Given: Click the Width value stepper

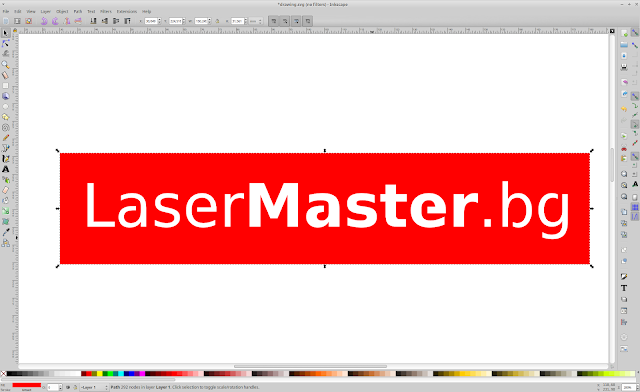Looking at the screenshot, I should pos(210,21).
